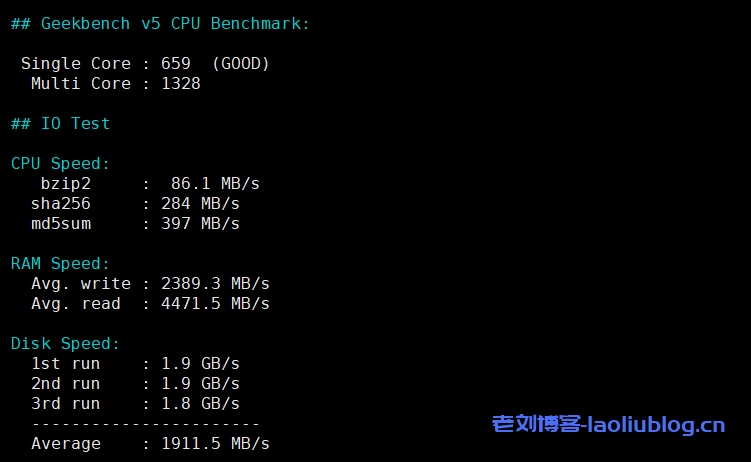Viewport: 751px width, 462px height.
Task: Click the RAM Speed section label
Action: point(60,263)
